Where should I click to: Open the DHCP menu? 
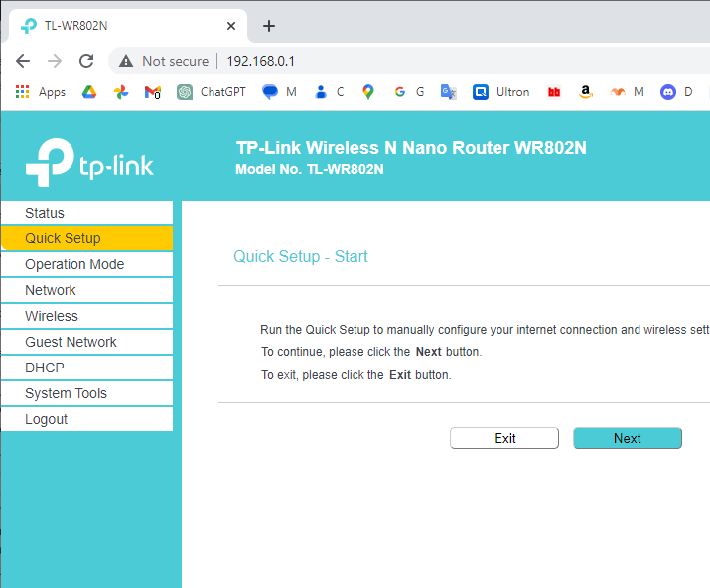coord(87,367)
